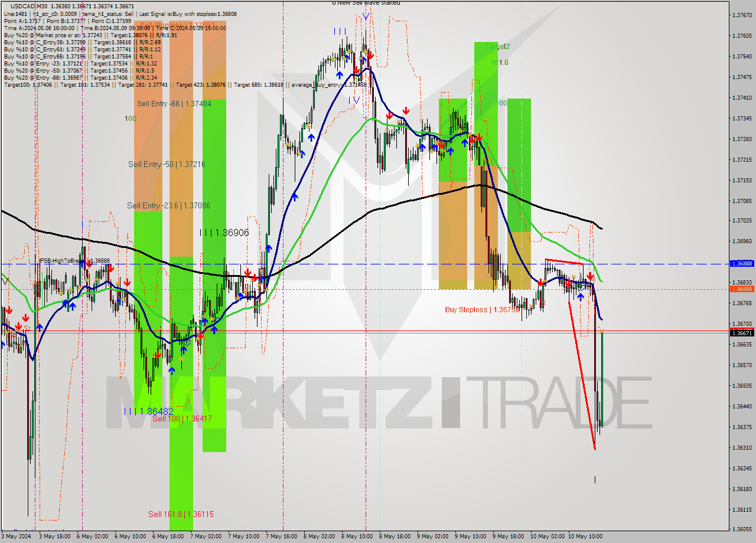Click the 'Sell Entry -88 | 1.37404' label

coord(174,103)
